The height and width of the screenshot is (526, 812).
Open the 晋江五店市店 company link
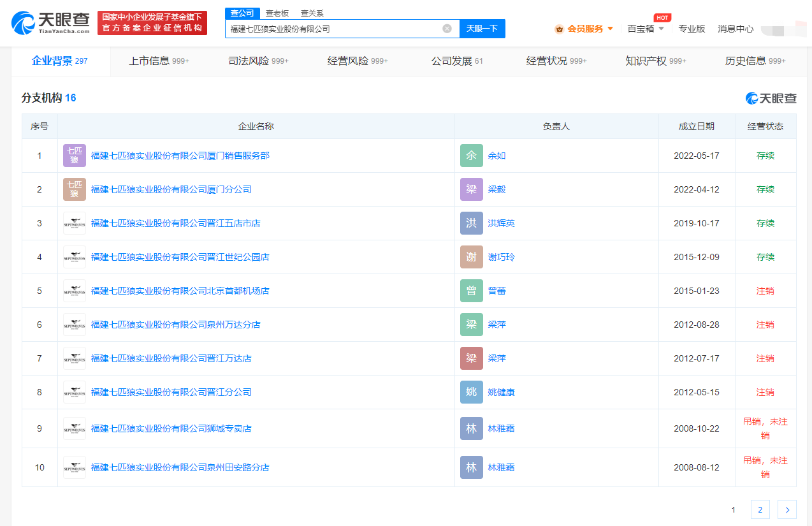coord(176,223)
